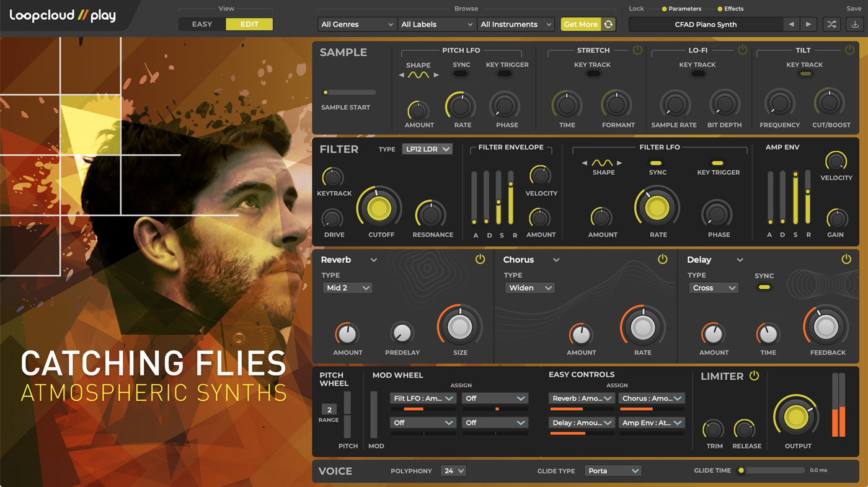The image size is (868, 487).
Task: Select previous Filter LFO shape arrow
Action: tap(585, 163)
